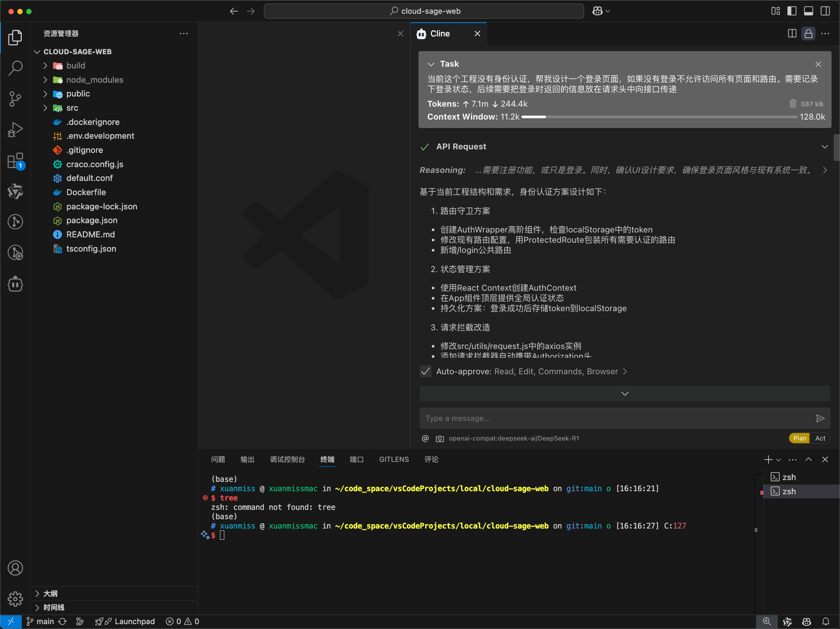Click the navigate back arrow
840x629 pixels.
click(234, 11)
